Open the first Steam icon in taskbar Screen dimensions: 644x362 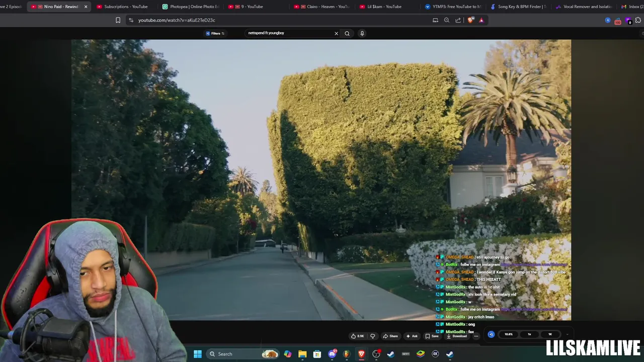(x=391, y=354)
